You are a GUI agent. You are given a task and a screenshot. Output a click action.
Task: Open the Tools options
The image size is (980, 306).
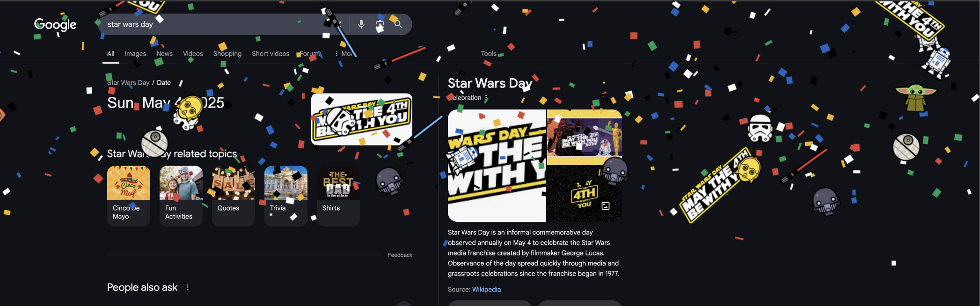489,54
